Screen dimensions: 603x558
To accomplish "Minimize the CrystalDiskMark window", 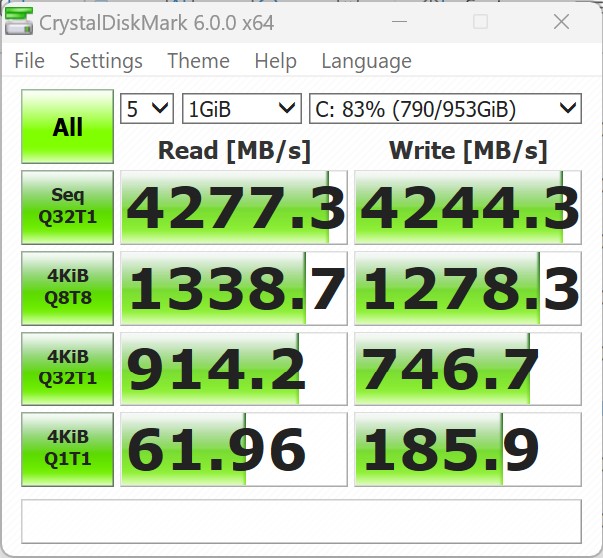I will [399, 22].
